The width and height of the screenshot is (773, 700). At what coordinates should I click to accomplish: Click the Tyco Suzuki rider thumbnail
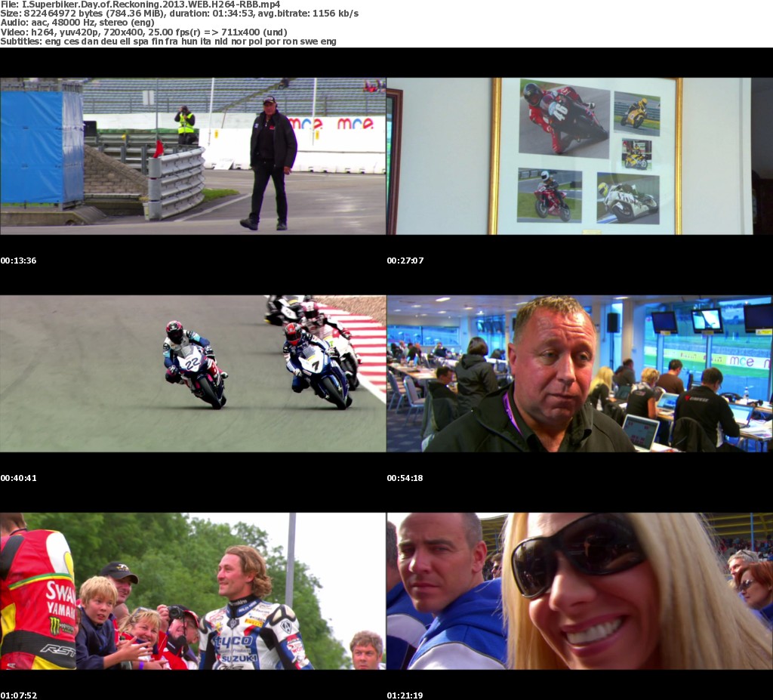click(192, 591)
